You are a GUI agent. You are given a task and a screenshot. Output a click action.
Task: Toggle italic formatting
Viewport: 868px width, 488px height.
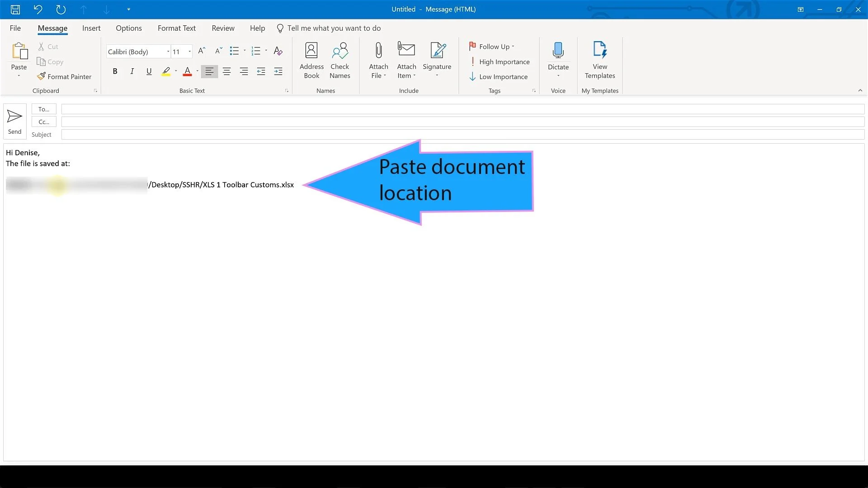132,71
